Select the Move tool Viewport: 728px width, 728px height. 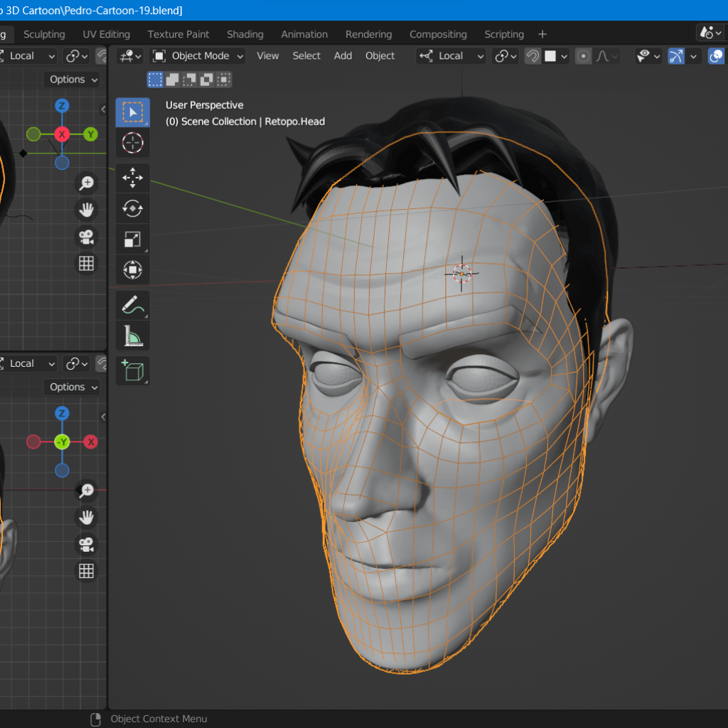132,178
